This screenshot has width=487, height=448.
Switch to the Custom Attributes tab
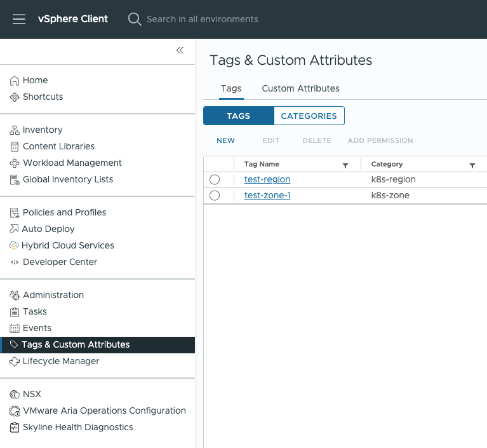tap(300, 89)
